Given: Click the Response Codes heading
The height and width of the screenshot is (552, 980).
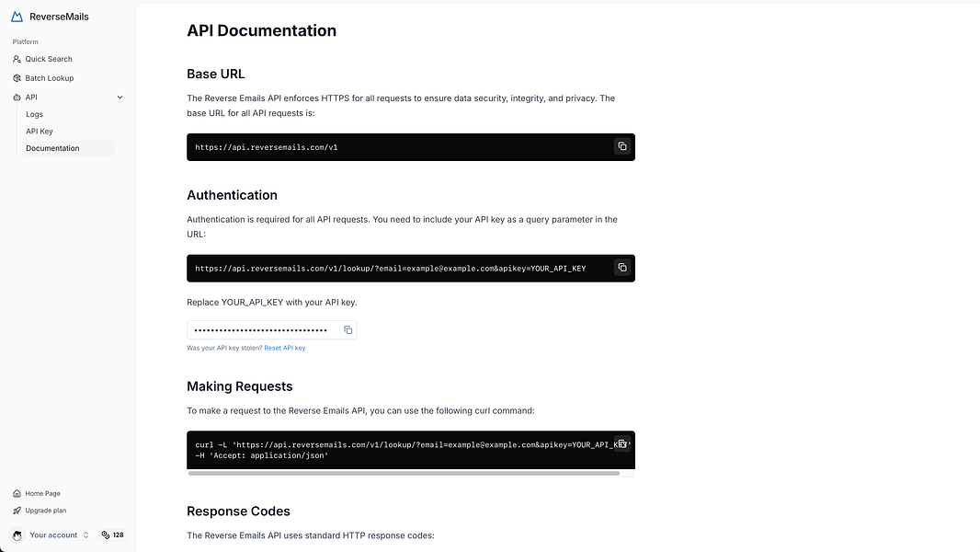Looking at the screenshot, I should pos(238,512).
